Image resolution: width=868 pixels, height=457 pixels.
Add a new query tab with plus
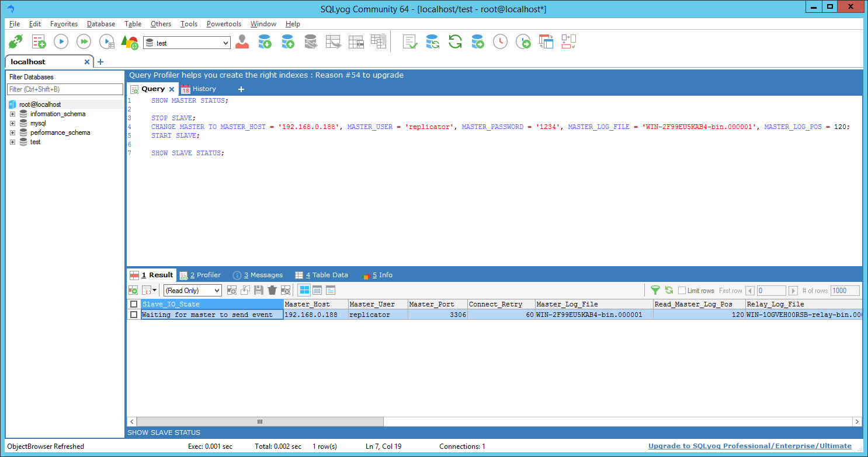pyautogui.click(x=241, y=89)
